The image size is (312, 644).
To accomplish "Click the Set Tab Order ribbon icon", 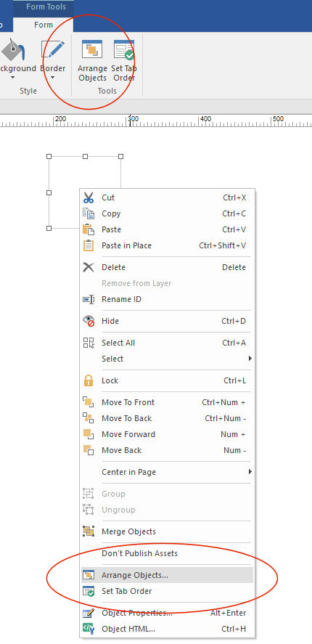I will [123, 49].
